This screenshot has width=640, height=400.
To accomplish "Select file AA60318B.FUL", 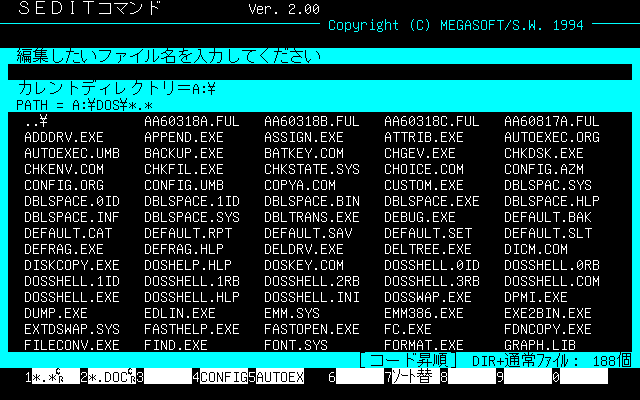I will (312, 121).
